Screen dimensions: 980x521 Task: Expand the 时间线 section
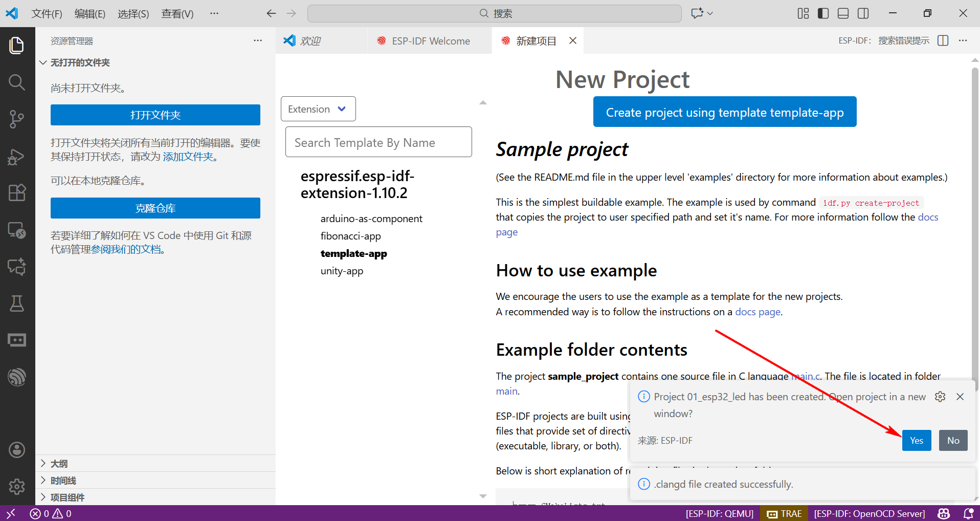click(x=155, y=481)
